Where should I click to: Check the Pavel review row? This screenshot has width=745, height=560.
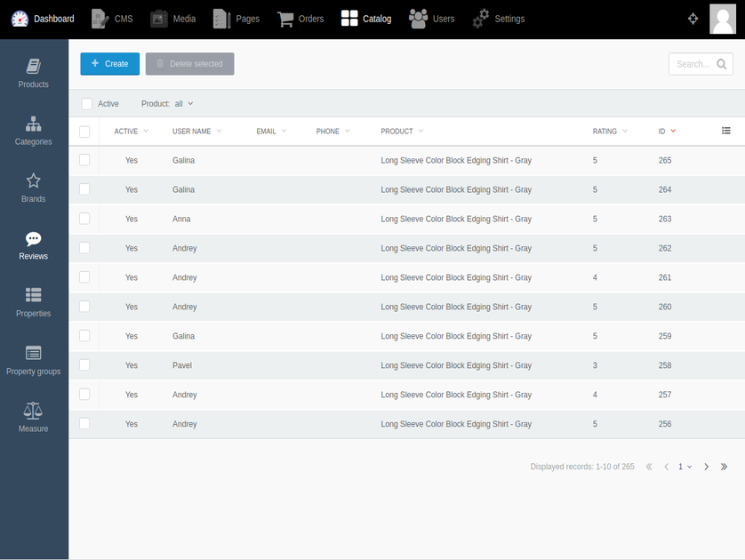(84, 365)
